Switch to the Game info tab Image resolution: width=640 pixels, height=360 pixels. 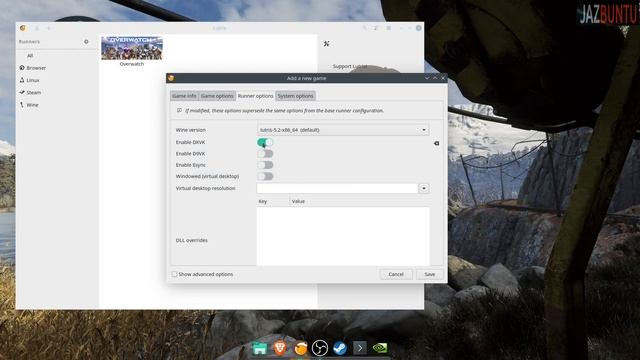[x=184, y=96]
